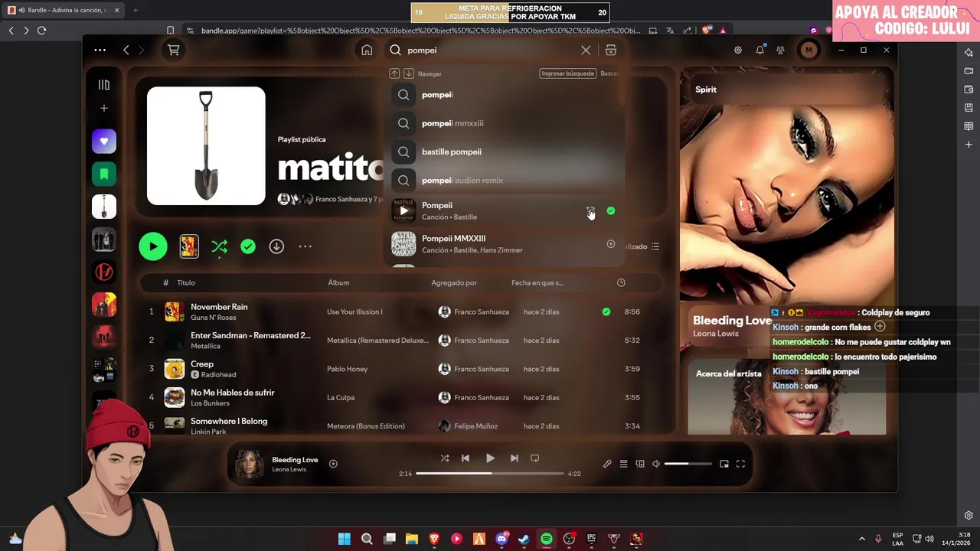Open Metallica artist link

205,346
